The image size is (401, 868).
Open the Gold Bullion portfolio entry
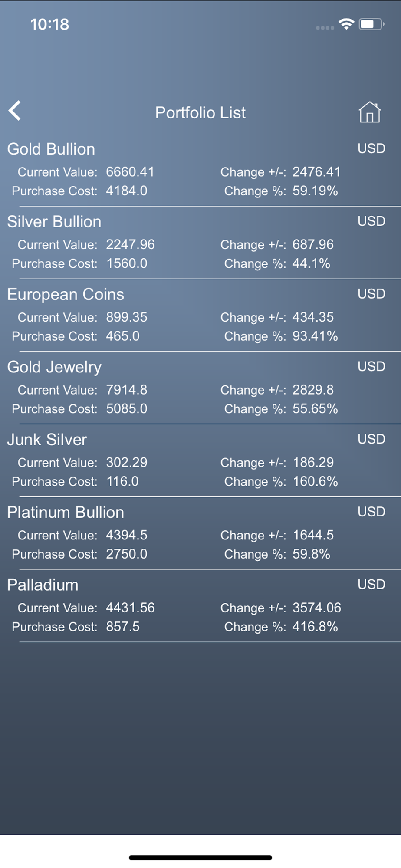pos(51,149)
